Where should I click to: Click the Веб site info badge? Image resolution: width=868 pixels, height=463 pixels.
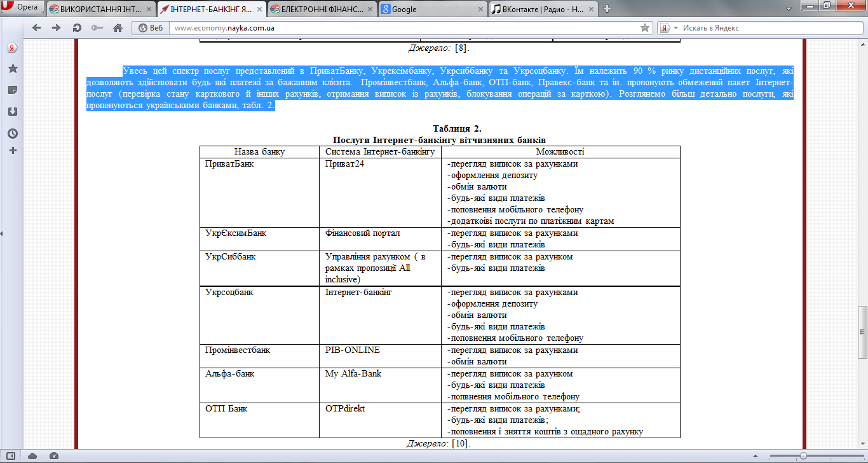[151, 28]
